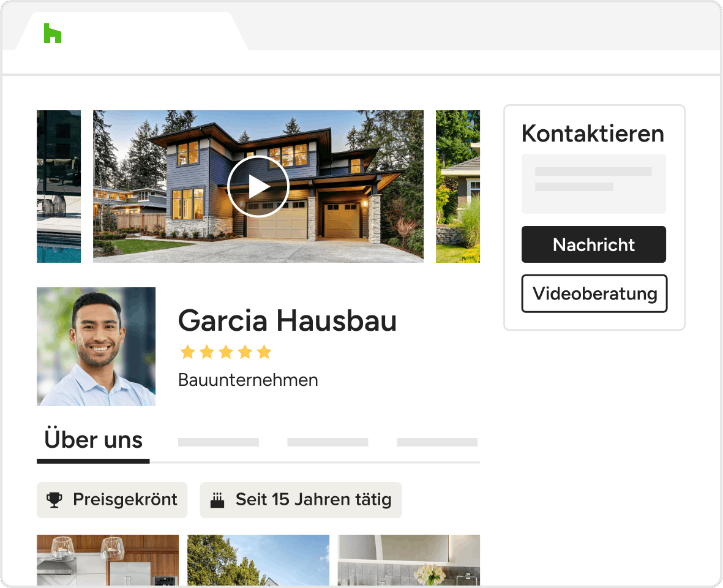Click the Nachricht button

coord(593,244)
